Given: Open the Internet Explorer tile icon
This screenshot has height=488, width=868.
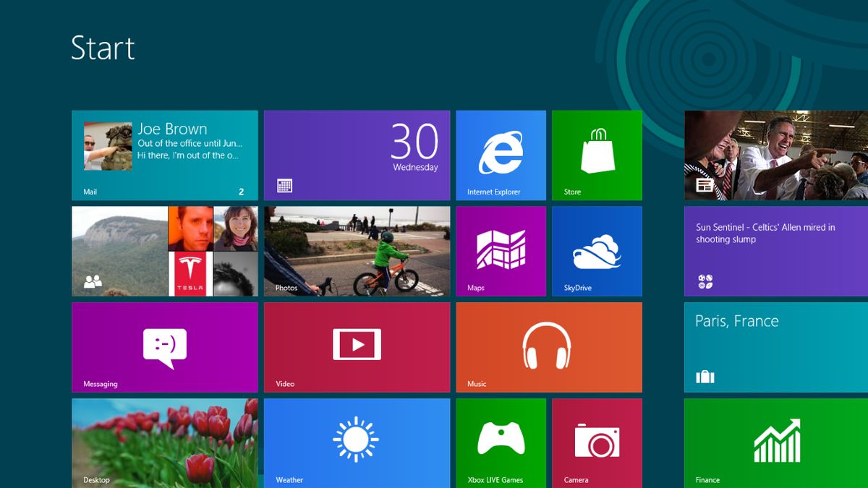Looking at the screenshot, I should (501, 153).
